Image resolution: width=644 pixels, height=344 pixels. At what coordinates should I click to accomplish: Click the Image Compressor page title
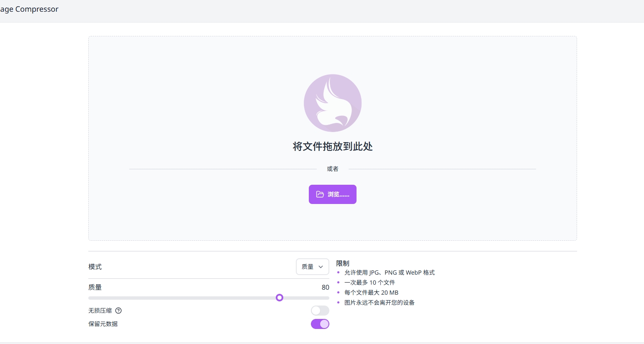[29, 9]
